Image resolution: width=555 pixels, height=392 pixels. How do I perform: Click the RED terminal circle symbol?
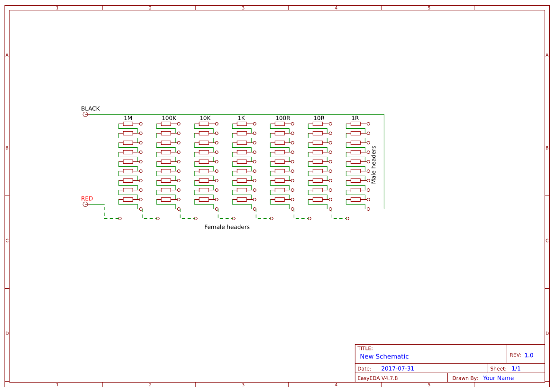tap(85, 204)
